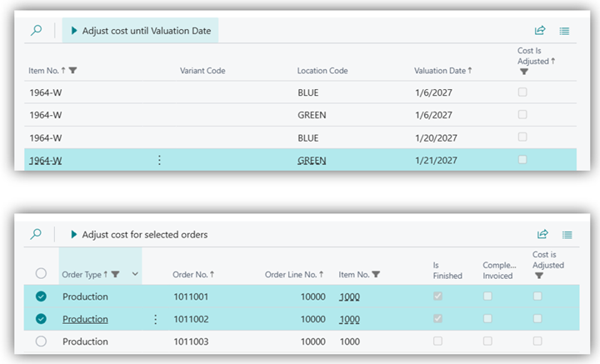Click the search icon in the orders panel
This screenshot has width=600, height=364.
(x=36, y=235)
